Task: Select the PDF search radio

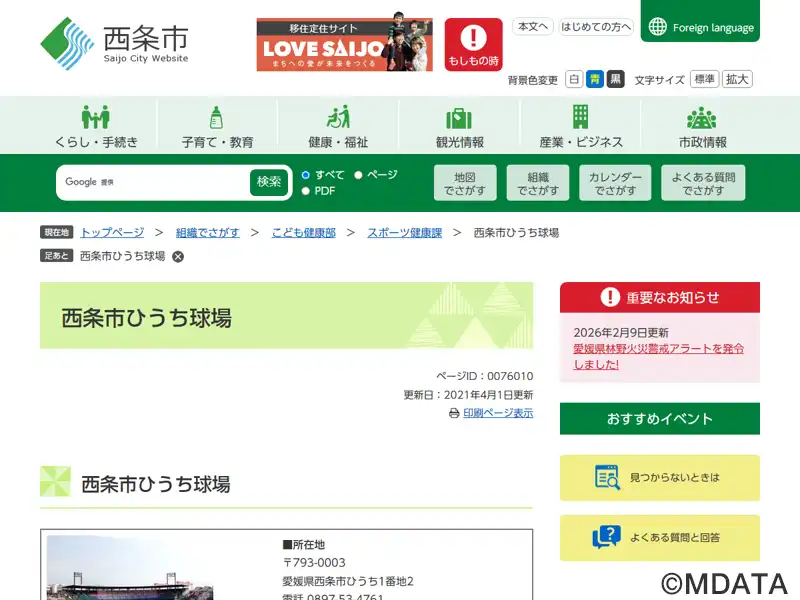Action: [306, 191]
